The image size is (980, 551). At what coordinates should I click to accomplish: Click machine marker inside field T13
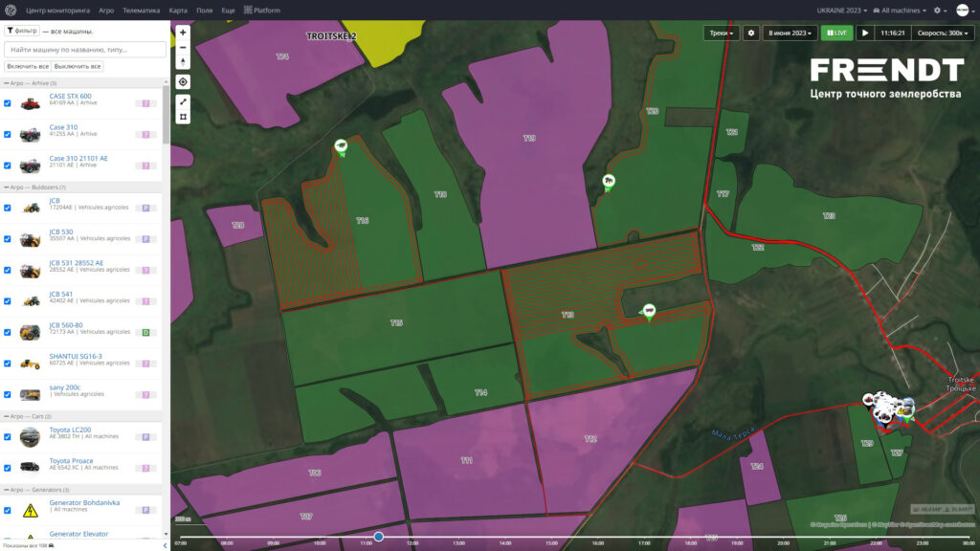[x=650, y=311]
